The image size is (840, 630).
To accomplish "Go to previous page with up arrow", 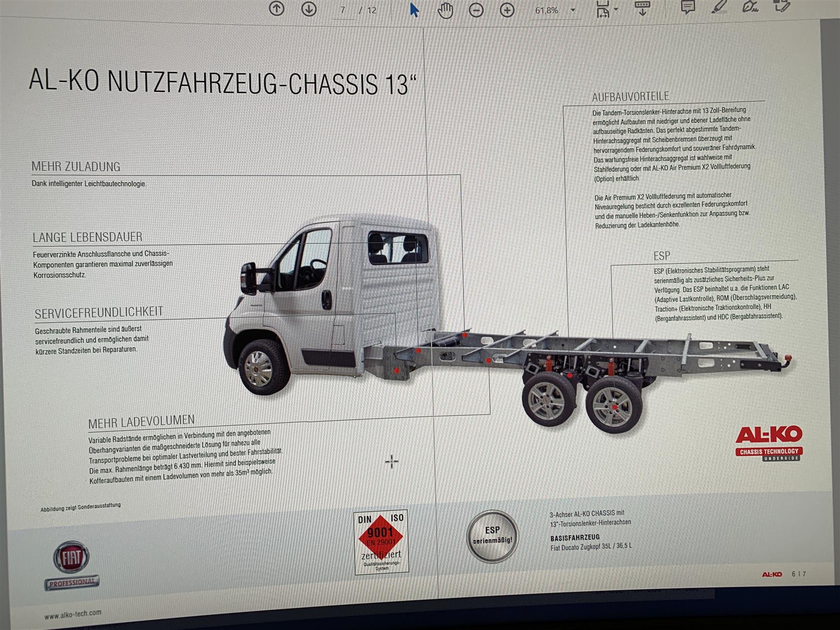I will (x=277, y=8).
